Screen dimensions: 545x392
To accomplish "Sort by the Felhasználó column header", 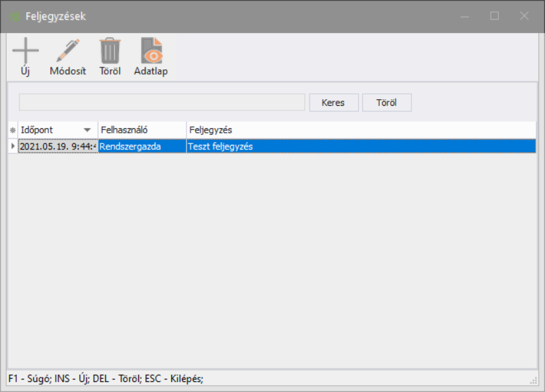I will [142, 130].
